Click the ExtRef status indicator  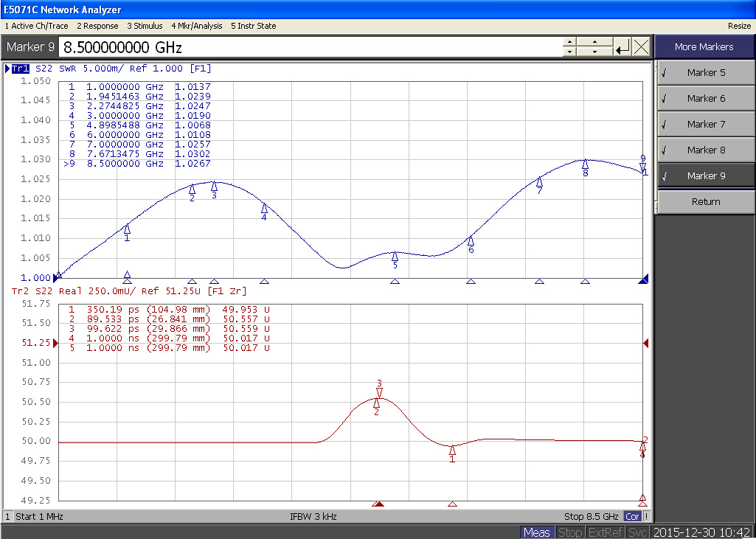[x=605, y=532]
